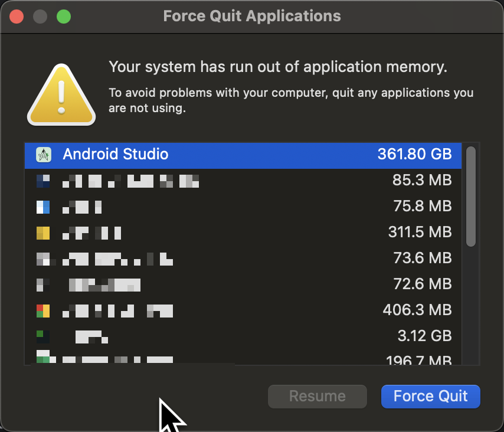Click the Force Quit Applications title bar
Screen dimensions: 504x432
tap(252, 16)
